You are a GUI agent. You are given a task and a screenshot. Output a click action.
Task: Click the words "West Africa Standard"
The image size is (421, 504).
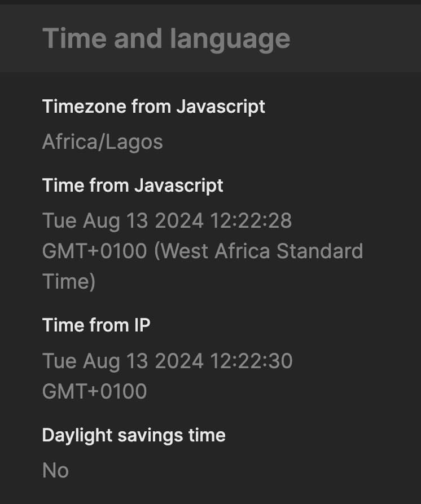click(x=261, y=251)
